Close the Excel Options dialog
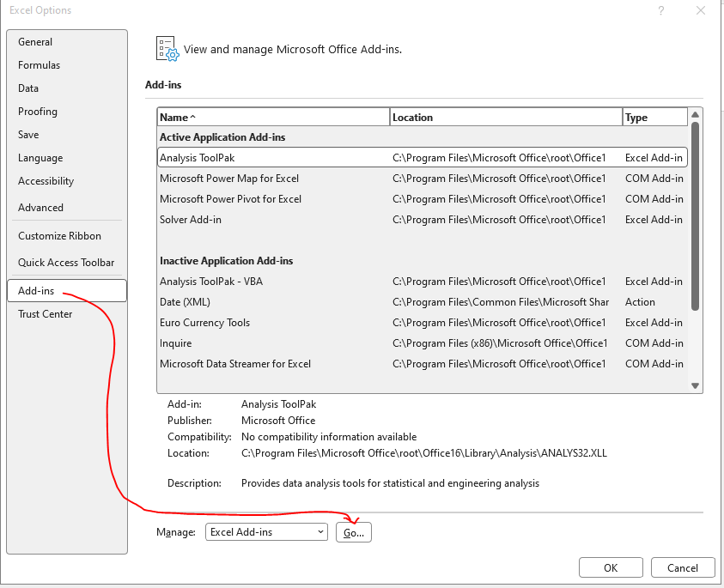Viewport: 724px width, 588px height. (701, 10)
